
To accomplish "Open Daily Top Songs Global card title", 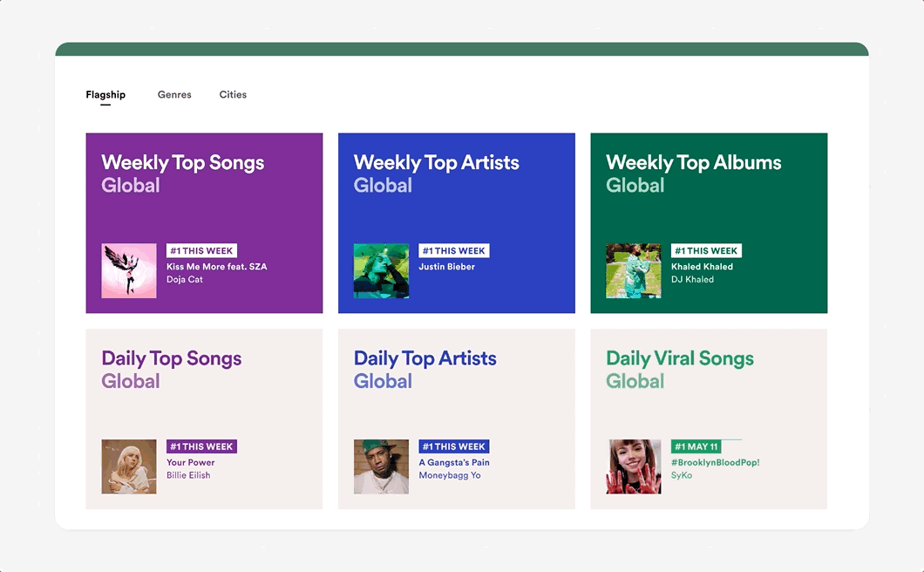I will pyautogui.click(x=172, y=369).
